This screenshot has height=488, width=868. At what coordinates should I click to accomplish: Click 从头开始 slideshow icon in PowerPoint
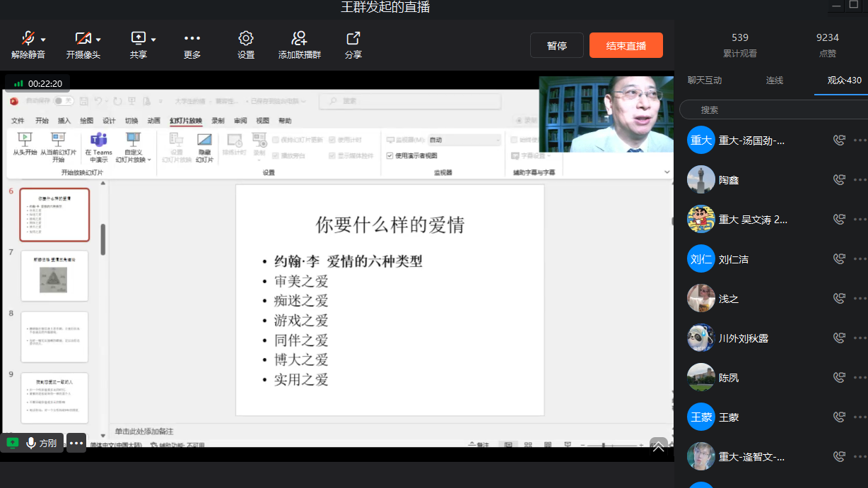tap(25, 139)
